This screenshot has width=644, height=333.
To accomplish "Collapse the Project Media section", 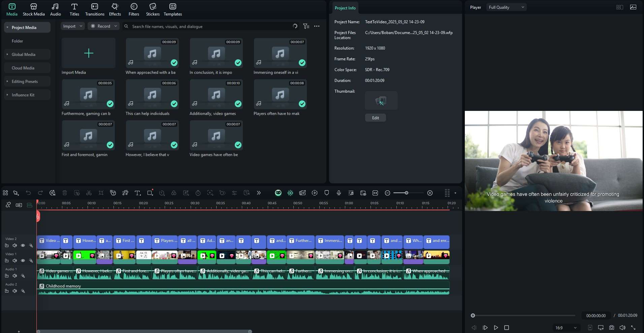I will 7,27.
